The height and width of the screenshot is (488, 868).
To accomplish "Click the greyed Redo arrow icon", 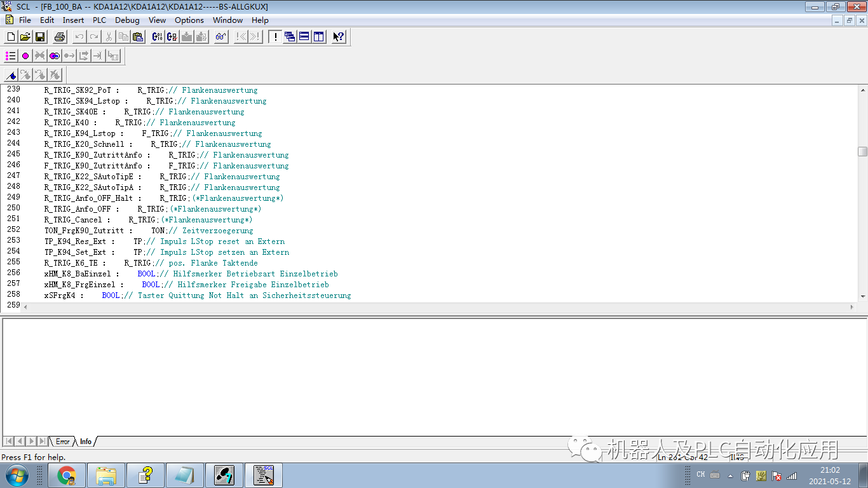I will (94, 37).
